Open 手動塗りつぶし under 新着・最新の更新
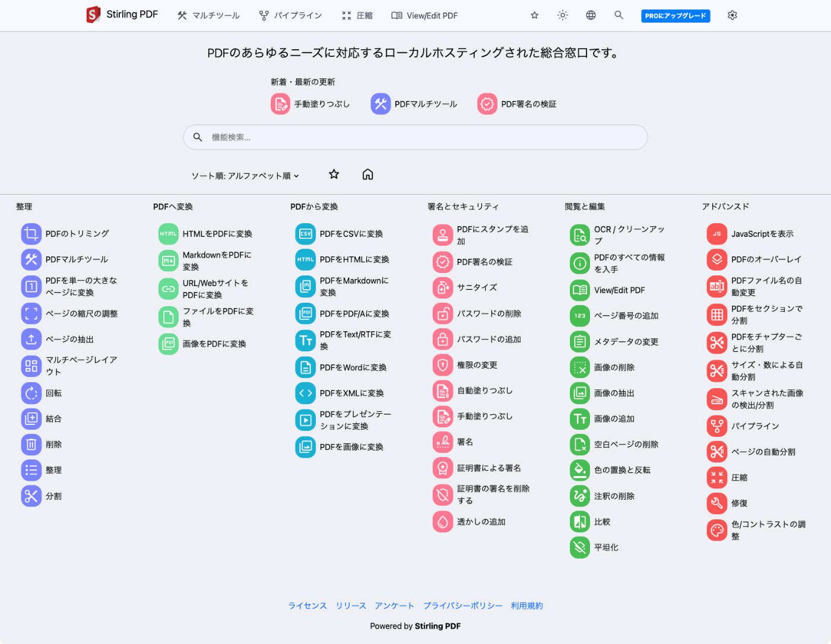 coord(310,104)
